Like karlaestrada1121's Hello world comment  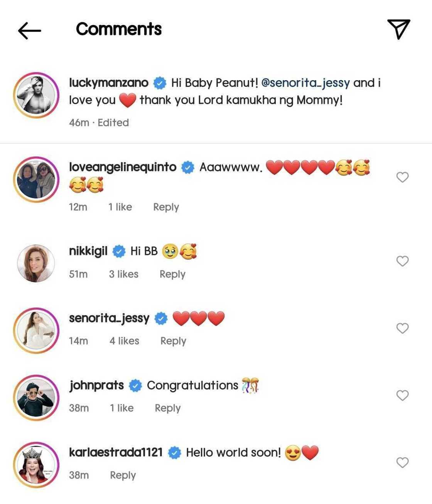pos(402,462)
